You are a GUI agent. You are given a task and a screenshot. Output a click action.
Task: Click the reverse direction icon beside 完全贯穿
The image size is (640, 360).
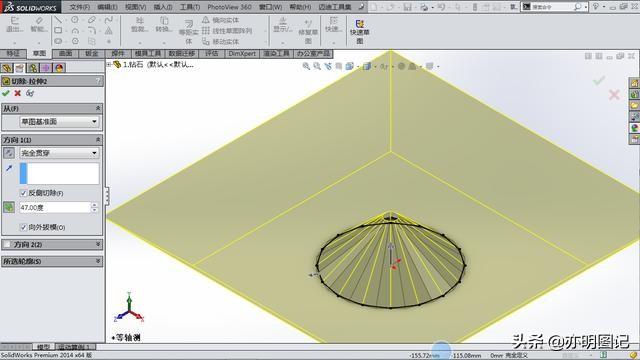point(9,153)
